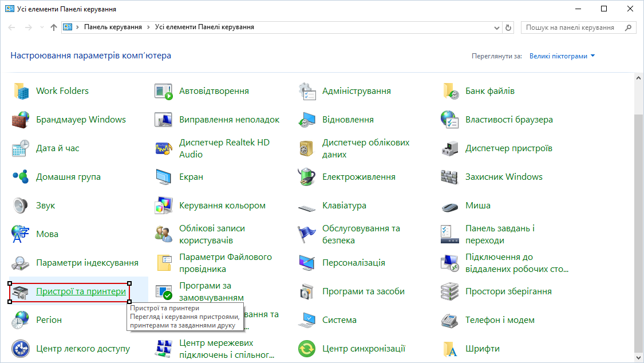The width and height of the screenshot is (644, 363).
Task: Open the Система link
Action: pos(339,320)
